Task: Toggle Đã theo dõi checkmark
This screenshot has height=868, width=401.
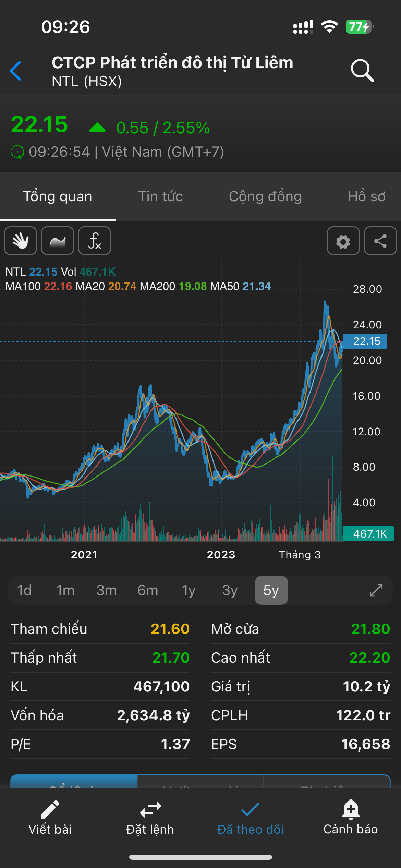Action: pos(251,809)
